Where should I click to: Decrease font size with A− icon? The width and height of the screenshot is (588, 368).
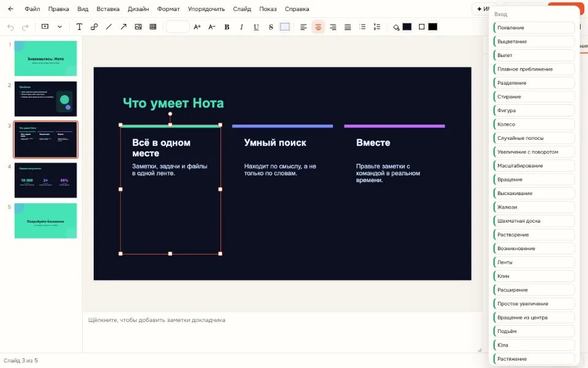click(212, 26)
